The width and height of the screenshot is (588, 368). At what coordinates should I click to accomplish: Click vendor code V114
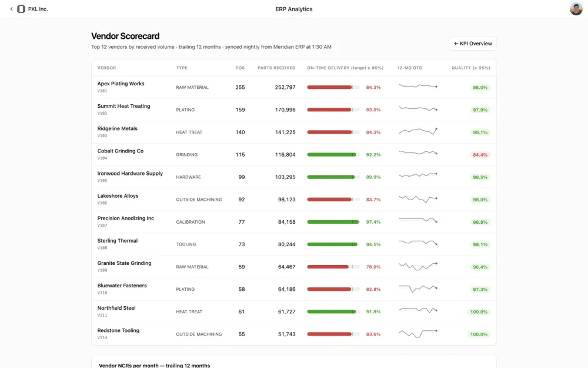point(102,337)
